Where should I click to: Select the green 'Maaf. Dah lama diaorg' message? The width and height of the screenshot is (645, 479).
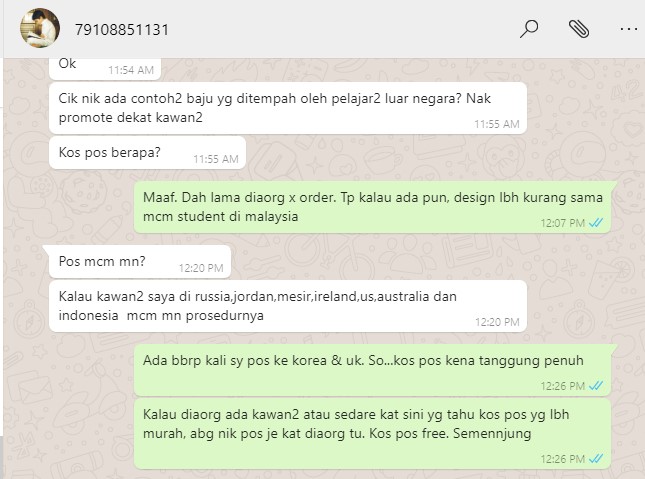click(x=372, y=207)
